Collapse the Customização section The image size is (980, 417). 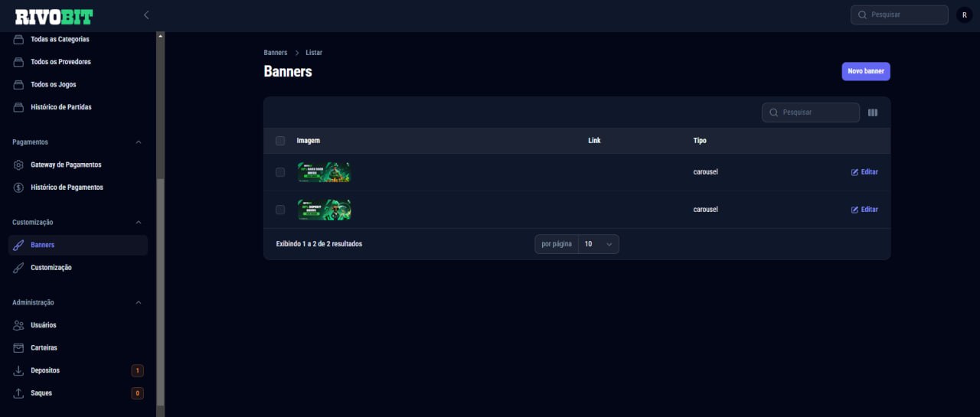click(139, 223)
